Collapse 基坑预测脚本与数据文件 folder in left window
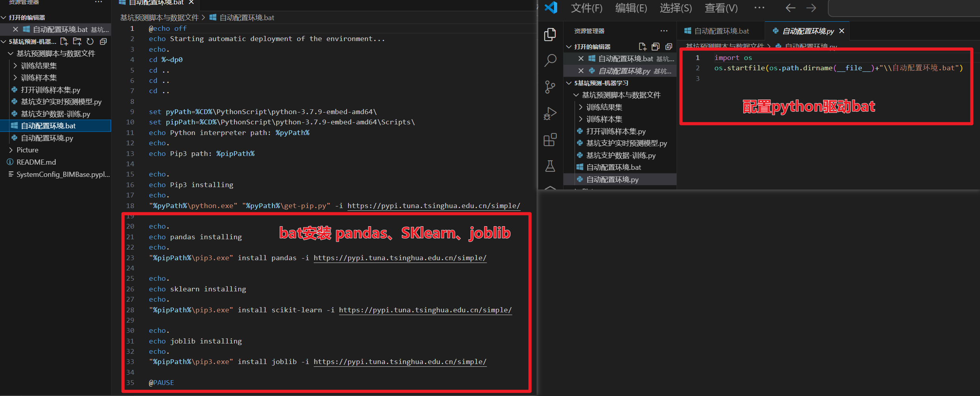Image resolution: width=980 pixels, height=396 pixels. (11, 53)
